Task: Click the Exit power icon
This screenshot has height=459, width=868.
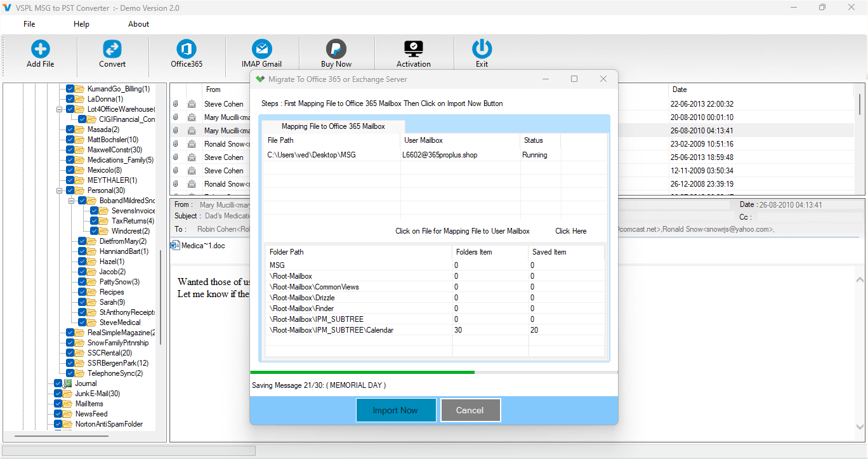Action: coord(482,49)
